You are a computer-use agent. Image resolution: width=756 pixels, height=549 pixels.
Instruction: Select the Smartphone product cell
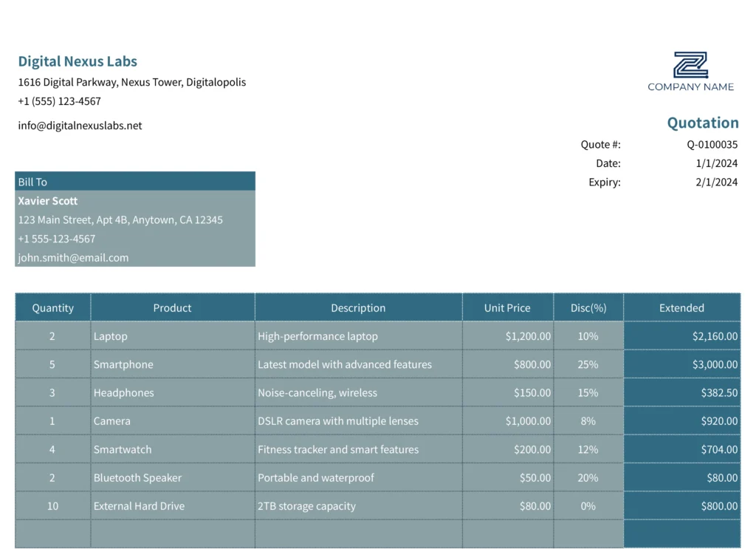173,364
